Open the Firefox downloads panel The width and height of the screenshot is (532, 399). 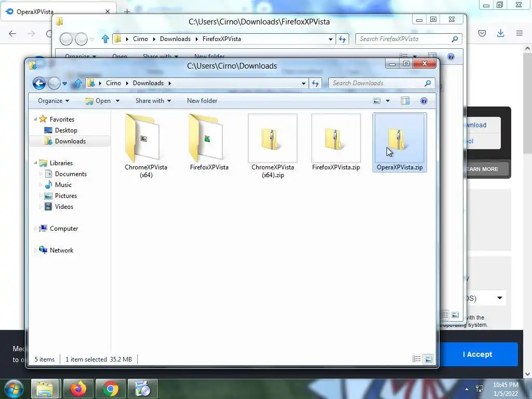(500, 33)
